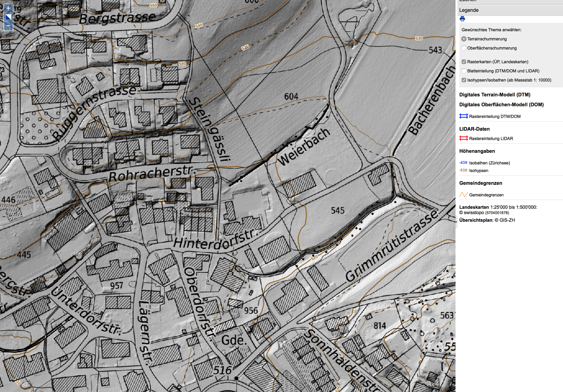Select Terrainschummerung radio button
Viewport: 563px width, 392px height.
click(x=464, y=39)
